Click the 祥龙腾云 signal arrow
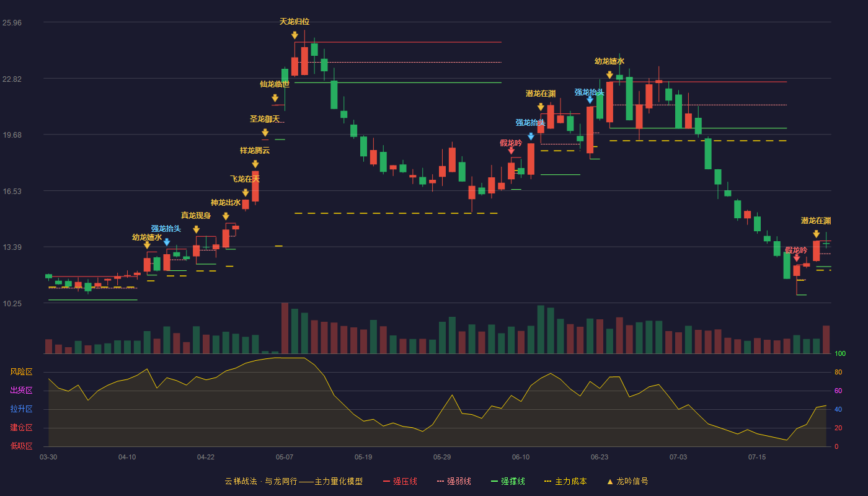 point(255,164)
